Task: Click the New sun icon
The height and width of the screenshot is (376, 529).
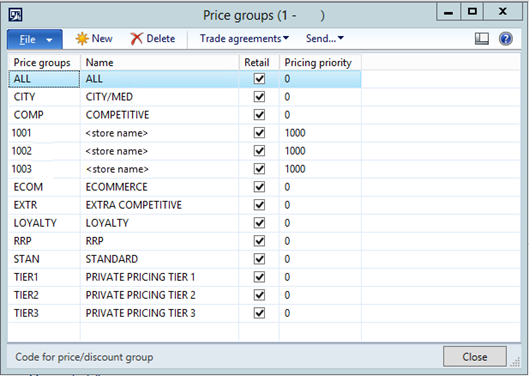Action: click(82, 39)
